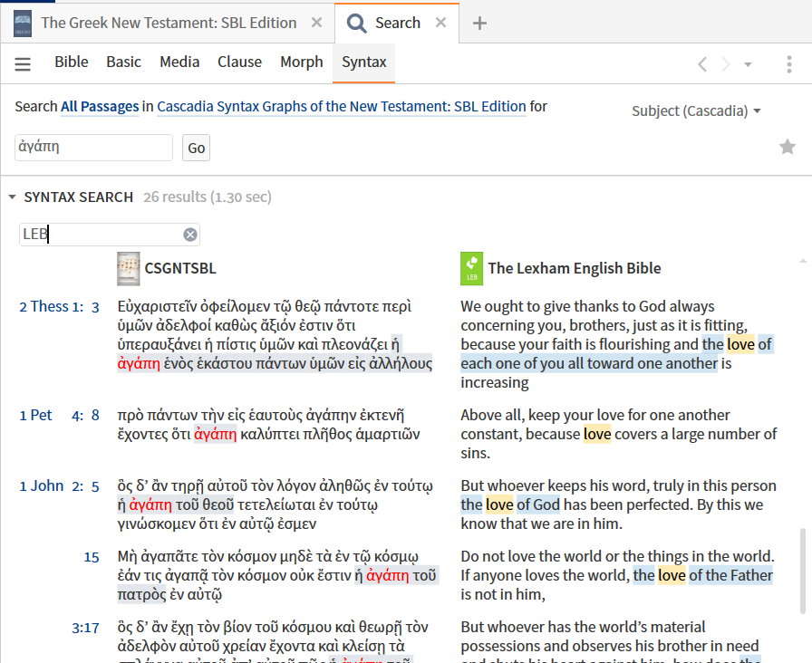Collapse the Syntax Search results section
The image size is (812, 663).
12,197
